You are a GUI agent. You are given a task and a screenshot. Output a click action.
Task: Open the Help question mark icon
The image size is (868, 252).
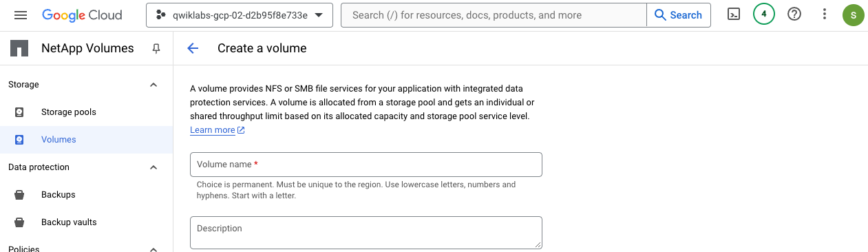click(794, 14)
